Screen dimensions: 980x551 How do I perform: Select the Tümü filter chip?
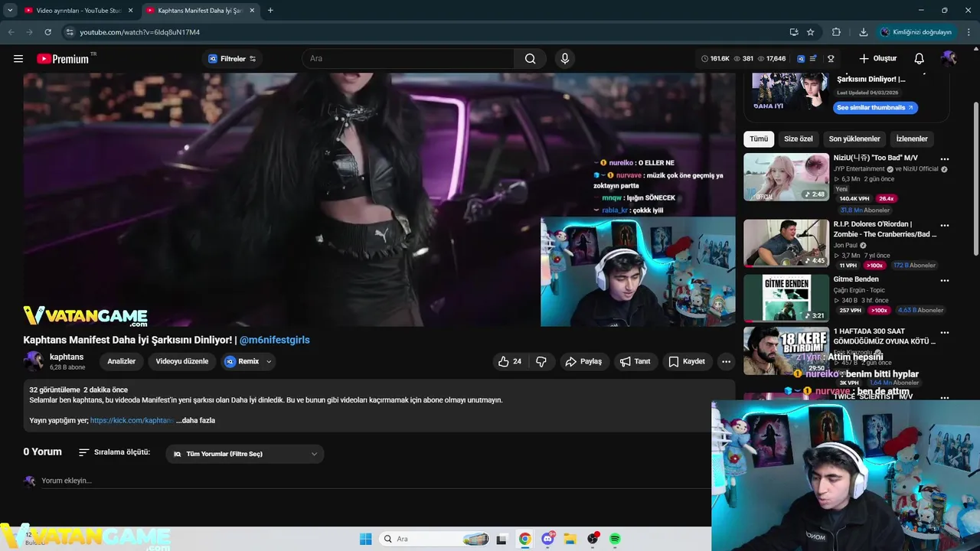point(759,139)
